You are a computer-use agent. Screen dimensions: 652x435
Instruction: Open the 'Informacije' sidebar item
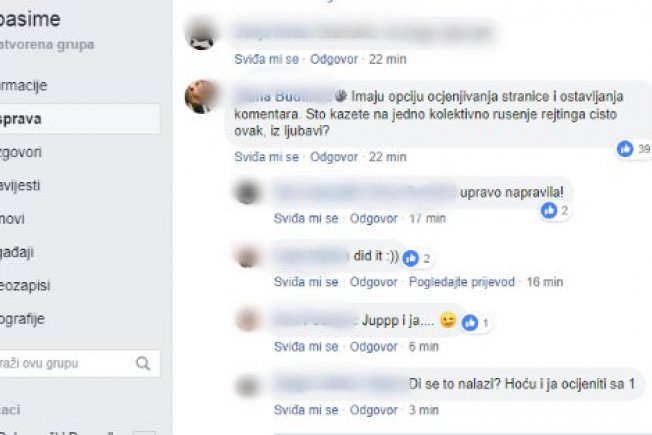[23, 86]
